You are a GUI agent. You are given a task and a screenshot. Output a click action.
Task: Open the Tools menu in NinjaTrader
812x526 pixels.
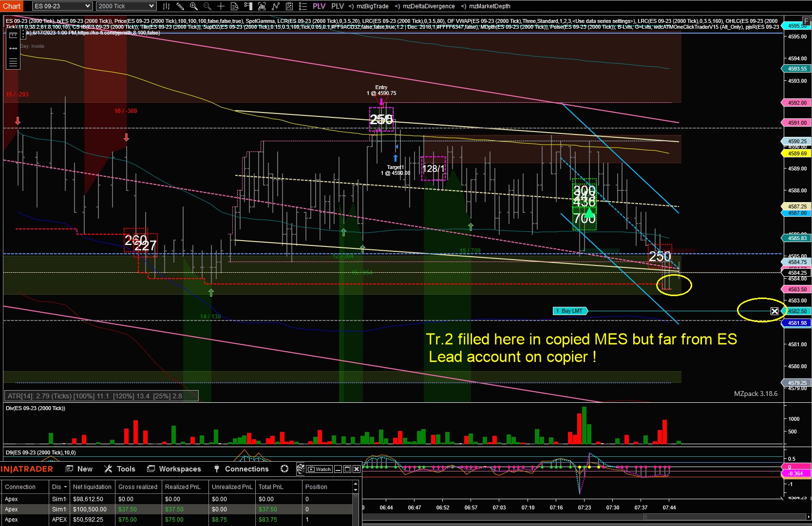click(x=120, y=469)
